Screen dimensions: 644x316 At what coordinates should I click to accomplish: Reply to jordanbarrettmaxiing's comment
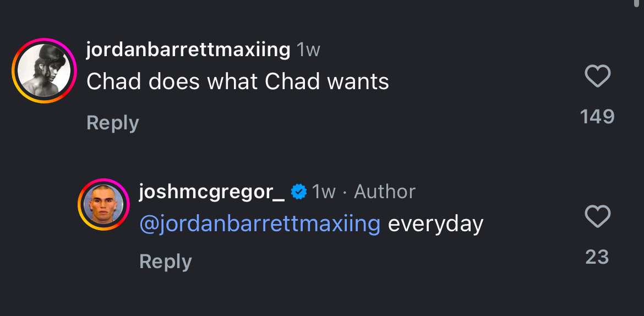tap(113, 123)
